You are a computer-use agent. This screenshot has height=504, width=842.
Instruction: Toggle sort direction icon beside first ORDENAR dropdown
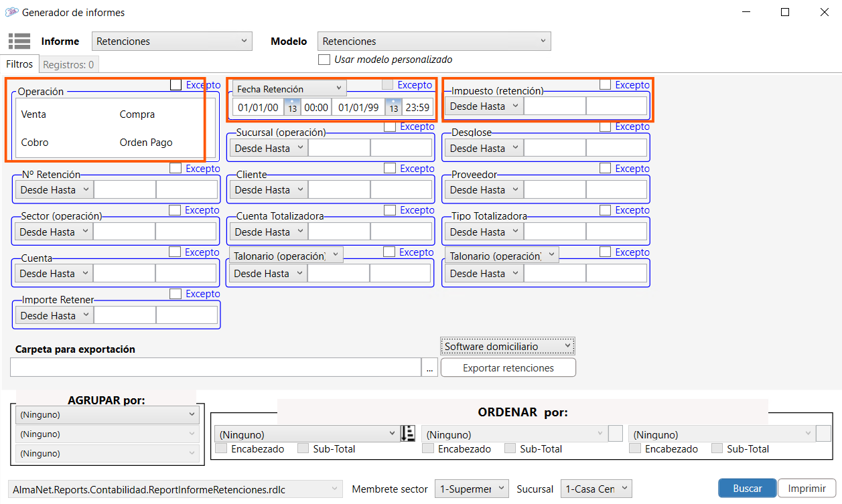[x=408, y=434]
